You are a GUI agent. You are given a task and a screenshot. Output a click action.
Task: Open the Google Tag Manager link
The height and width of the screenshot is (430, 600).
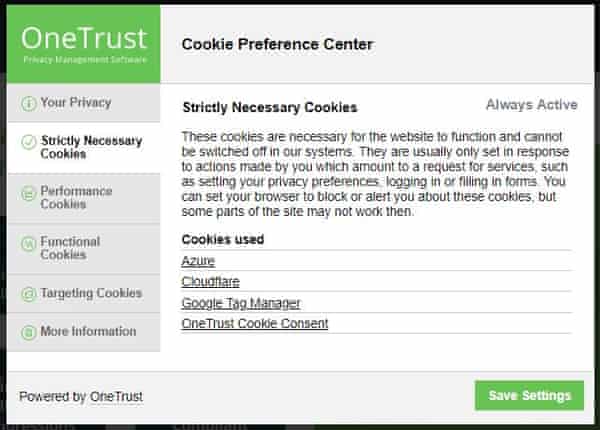(x=241, y=303)
